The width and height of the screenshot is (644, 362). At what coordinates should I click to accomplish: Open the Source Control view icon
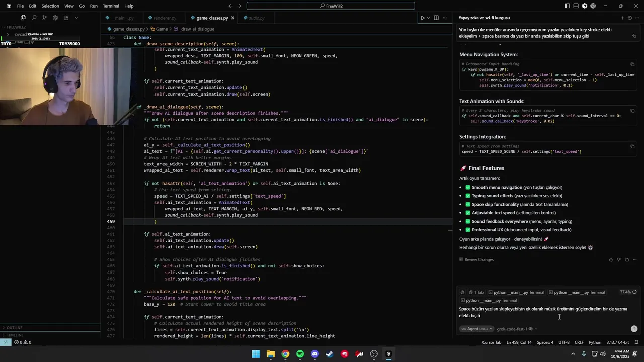click(44, 18)
